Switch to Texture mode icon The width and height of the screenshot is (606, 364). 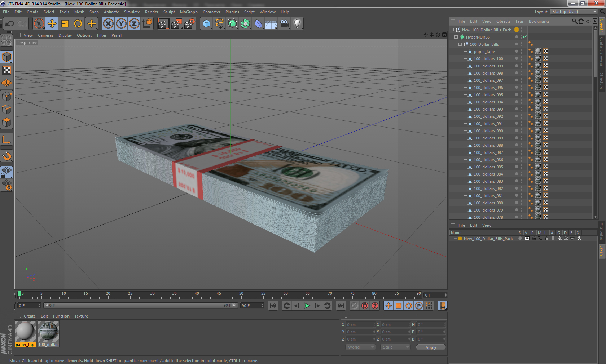click(x=6, y=70)
